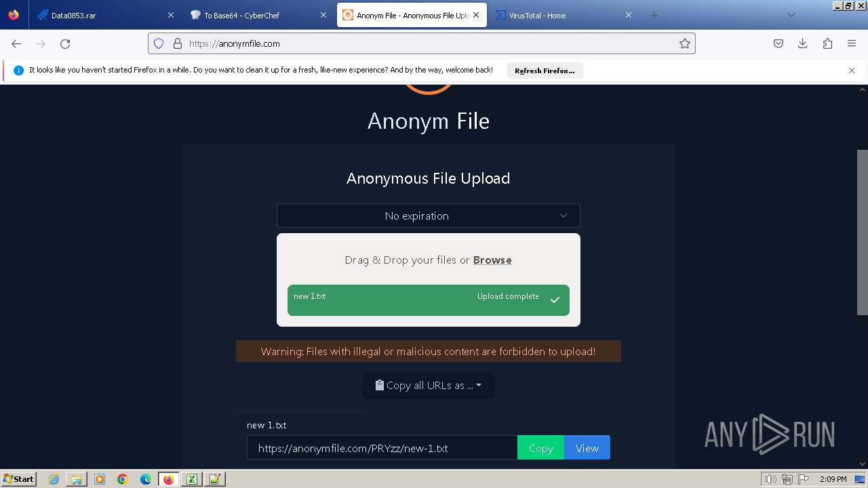Launch Microsoft Edge from the taskbar
Screen dimensions: 868x488
pyautogui.click(x=146, y=479)
